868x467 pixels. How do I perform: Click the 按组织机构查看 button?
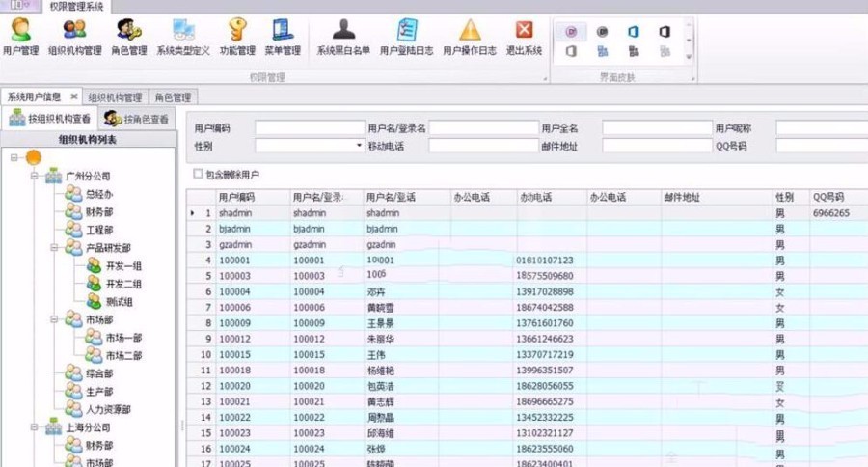(50, 120)
